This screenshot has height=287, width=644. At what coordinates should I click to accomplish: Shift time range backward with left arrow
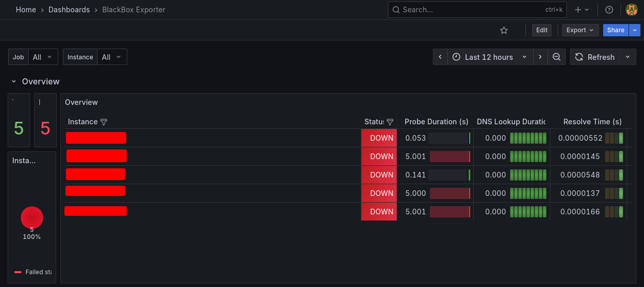(x=440, y=57)
